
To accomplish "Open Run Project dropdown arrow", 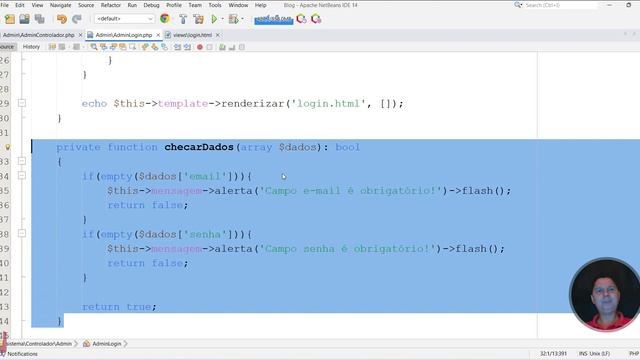I will point(222,19).
